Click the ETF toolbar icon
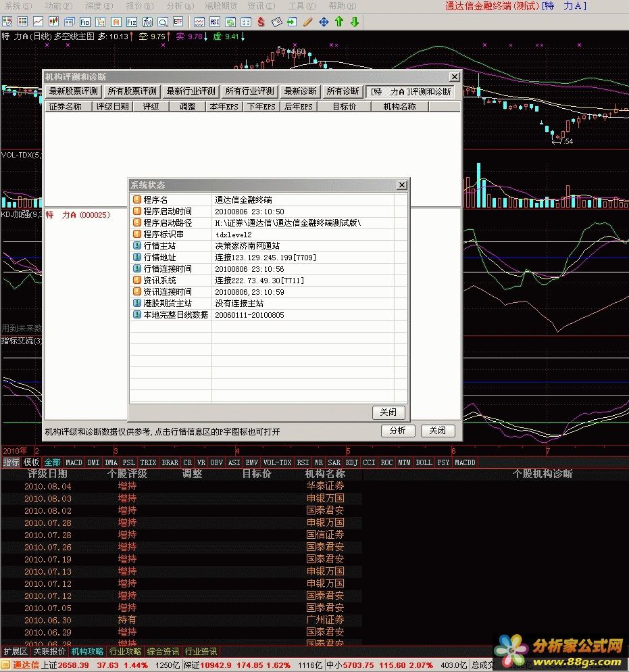 (178, 22)
